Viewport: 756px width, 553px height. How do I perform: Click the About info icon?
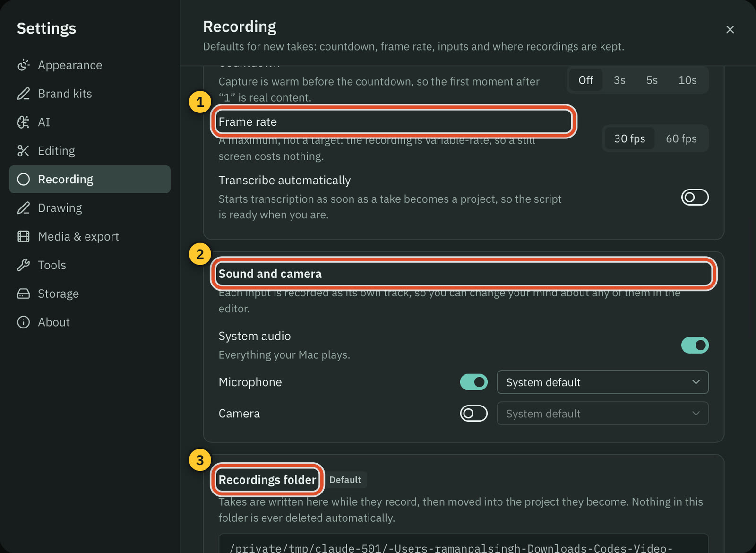pos(23,322)
